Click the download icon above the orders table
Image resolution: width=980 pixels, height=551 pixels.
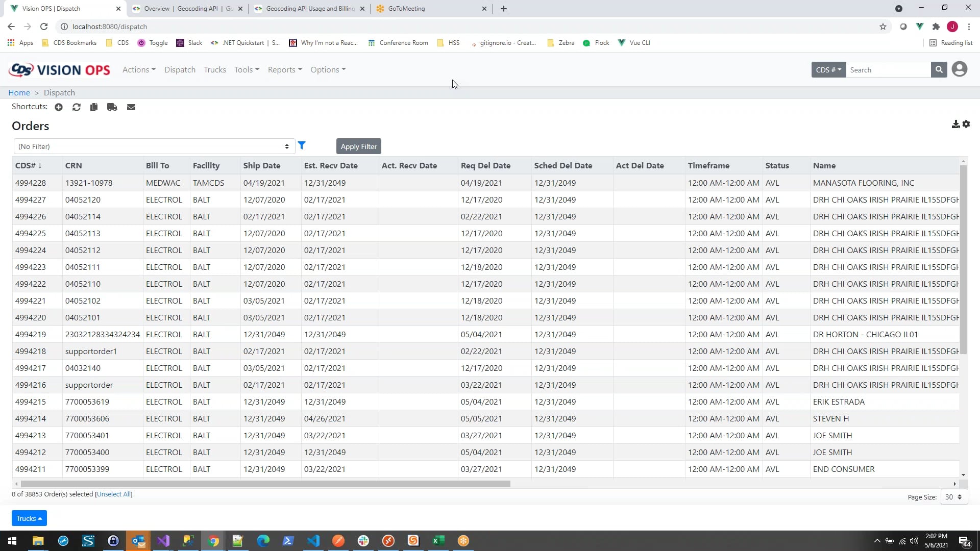955,124
